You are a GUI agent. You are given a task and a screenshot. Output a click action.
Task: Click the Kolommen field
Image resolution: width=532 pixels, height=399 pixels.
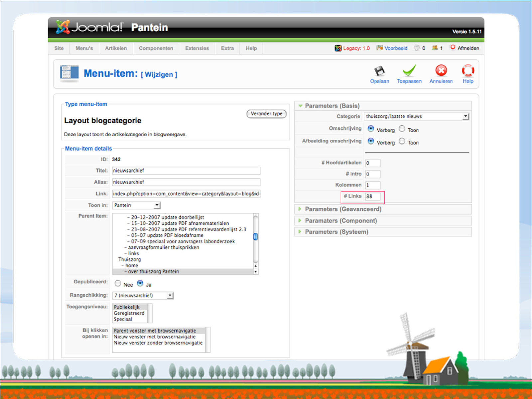tap(373, 185)
